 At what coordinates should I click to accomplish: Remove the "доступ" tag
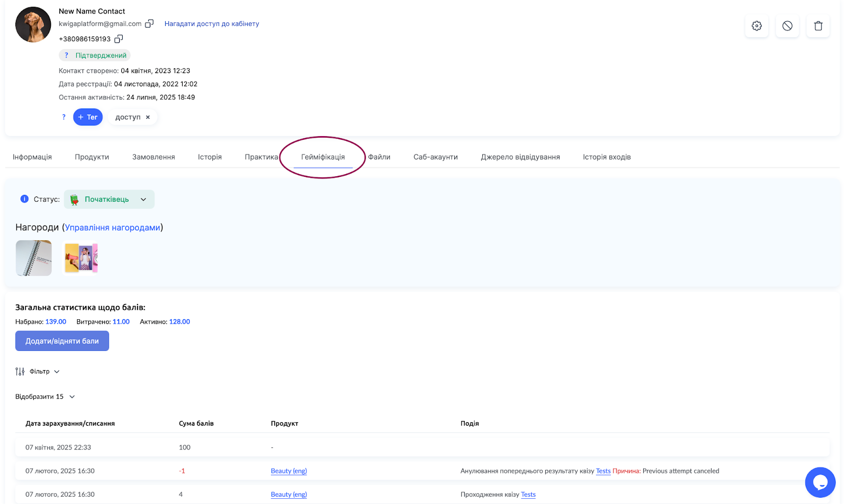pos(148,117)
